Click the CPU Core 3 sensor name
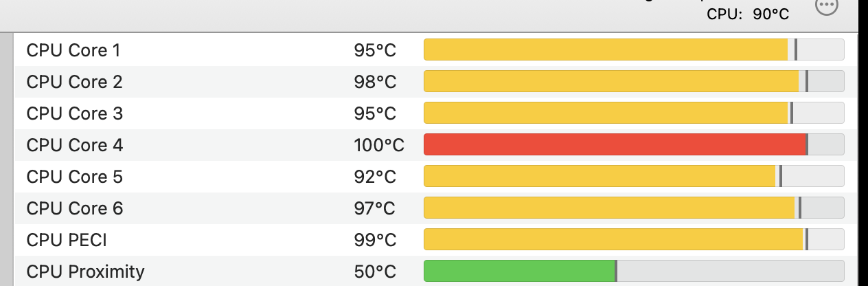This screenshot has height=286, width=868. tap(74, 113)
